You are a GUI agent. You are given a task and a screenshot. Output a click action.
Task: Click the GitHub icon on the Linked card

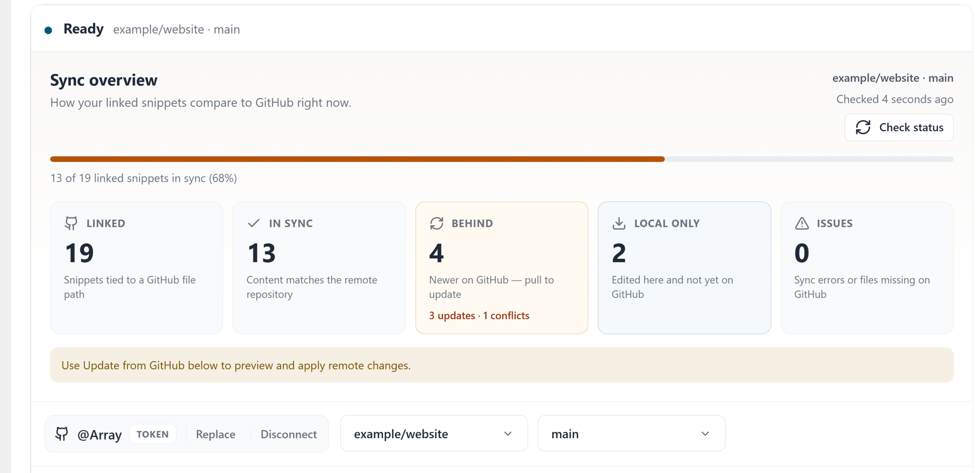[x=71, y=223]
